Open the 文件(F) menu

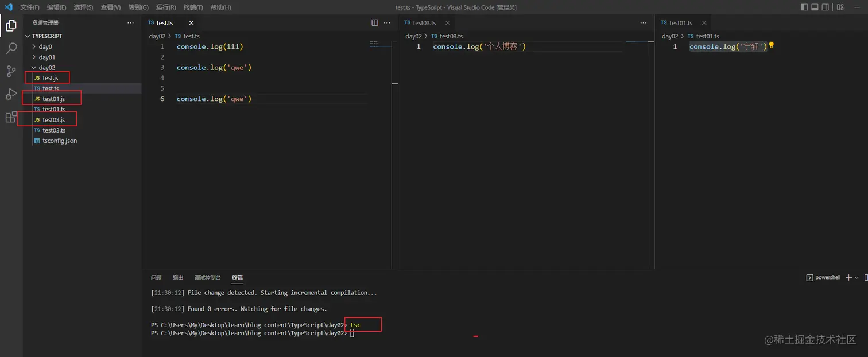(30, 7)
